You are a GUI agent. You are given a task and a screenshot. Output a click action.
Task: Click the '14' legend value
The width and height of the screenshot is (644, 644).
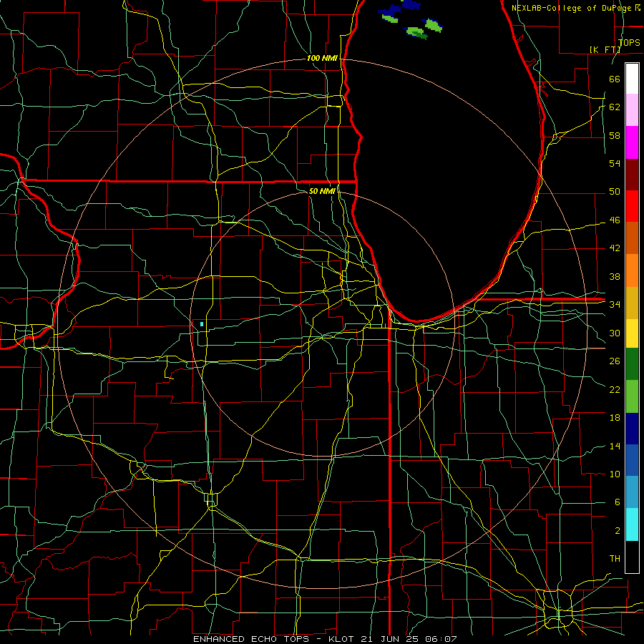(x=615, y=446)
